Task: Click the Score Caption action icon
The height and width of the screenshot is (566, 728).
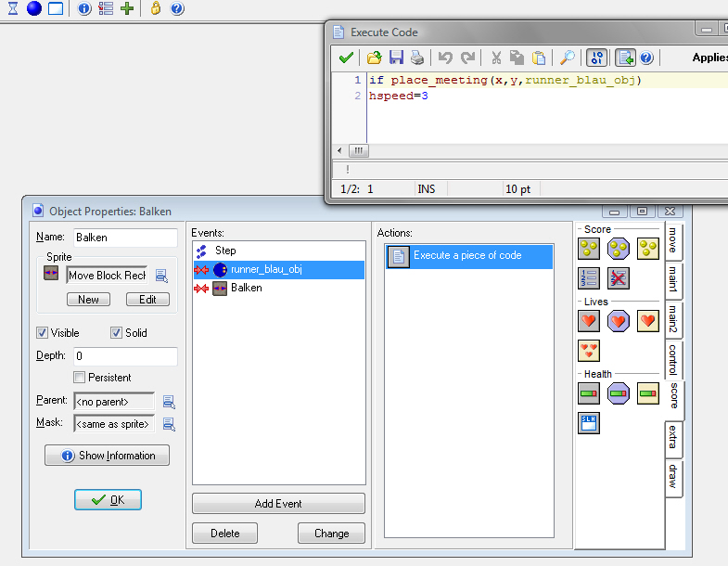Action: pyautogui.click(x=589, y=423)
